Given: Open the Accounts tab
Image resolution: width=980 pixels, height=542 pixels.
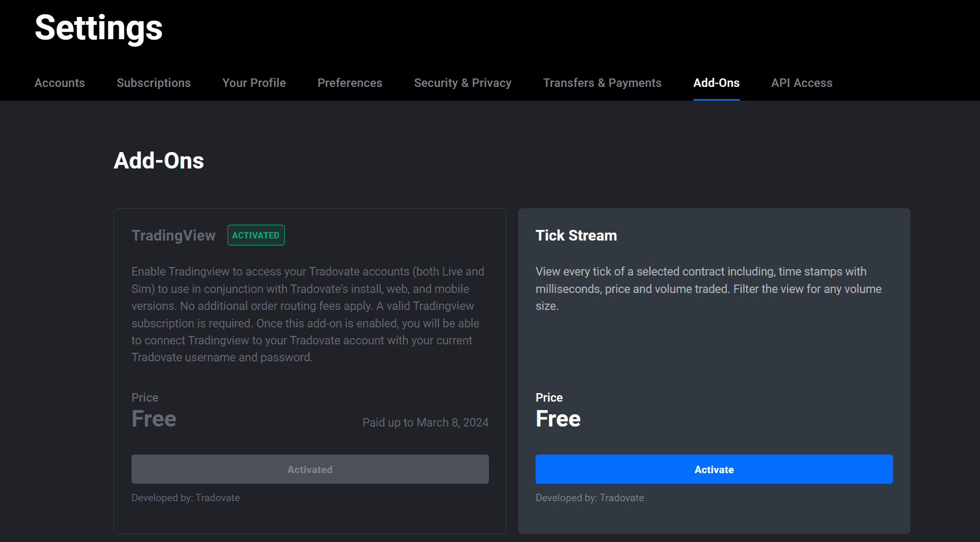Looking at the screenshot, I should click(59, 83).
